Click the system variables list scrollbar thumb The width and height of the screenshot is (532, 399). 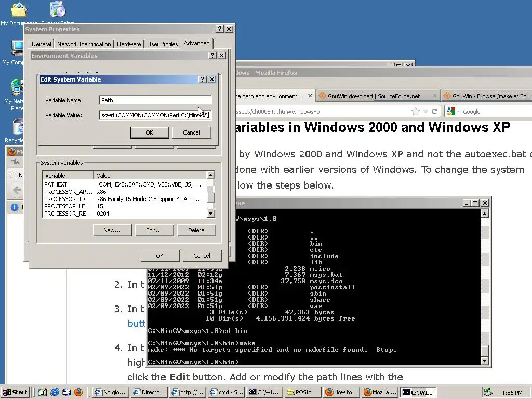211,197
